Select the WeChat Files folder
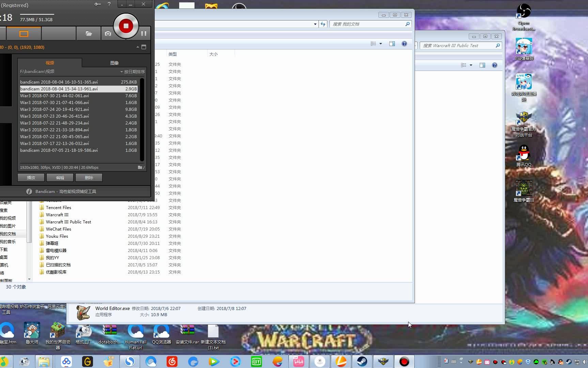The image size is (588, 368). coord(59,229)
